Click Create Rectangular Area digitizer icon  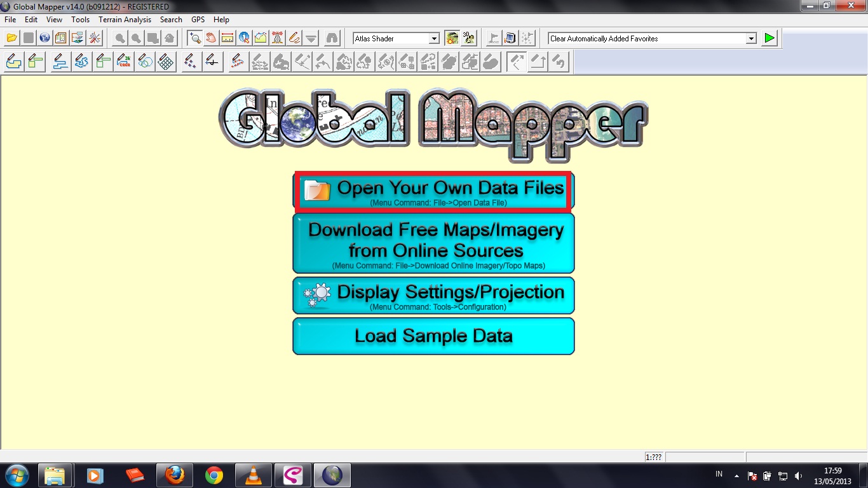coord(35,62)
